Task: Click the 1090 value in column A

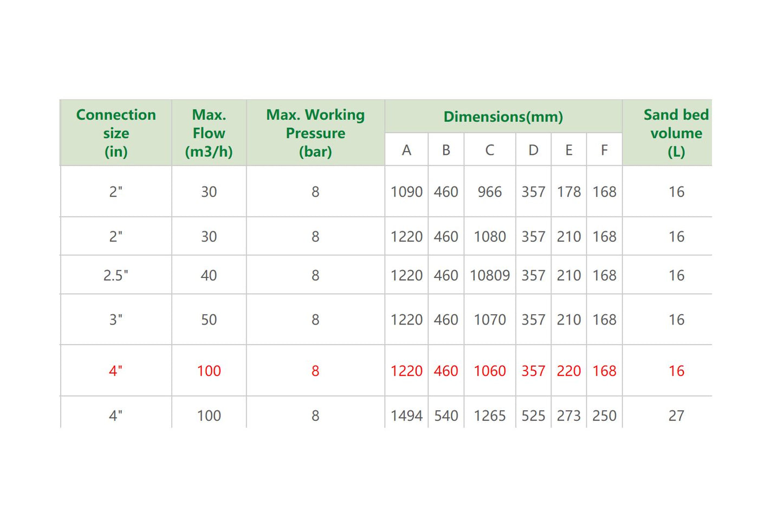Action: coord(406,192)
